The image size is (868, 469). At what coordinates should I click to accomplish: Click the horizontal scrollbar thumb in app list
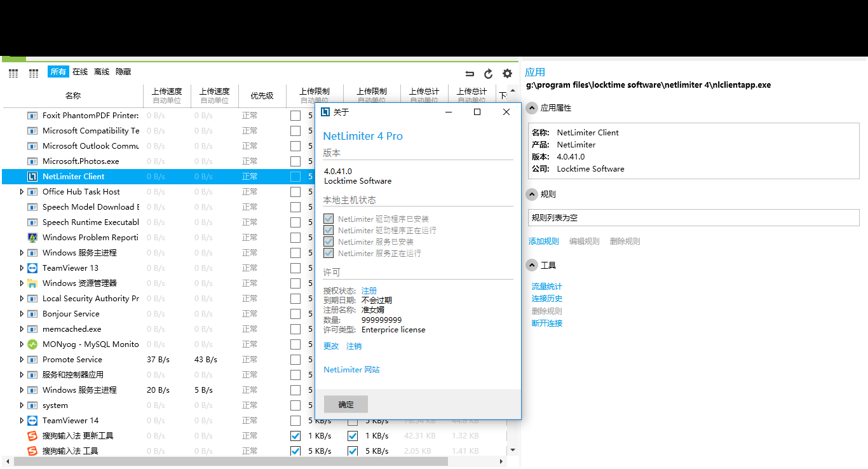pyautogui.click(x=230, y=462)
